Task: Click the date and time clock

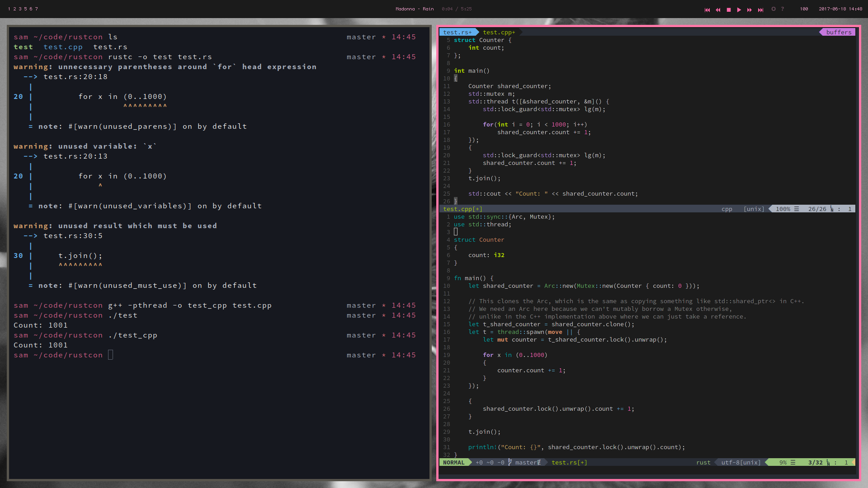Action: click(840, 9)
